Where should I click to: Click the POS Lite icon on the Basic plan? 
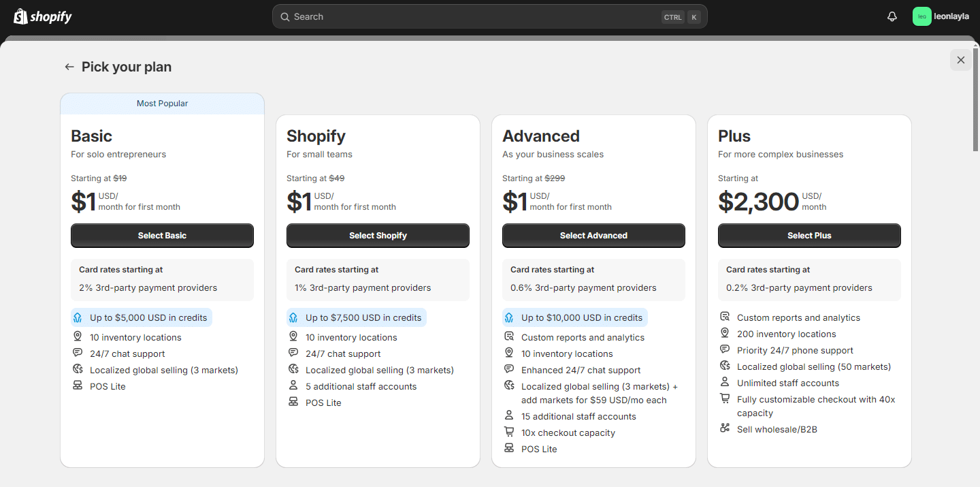pyautogui.click(x=77, y=386)
